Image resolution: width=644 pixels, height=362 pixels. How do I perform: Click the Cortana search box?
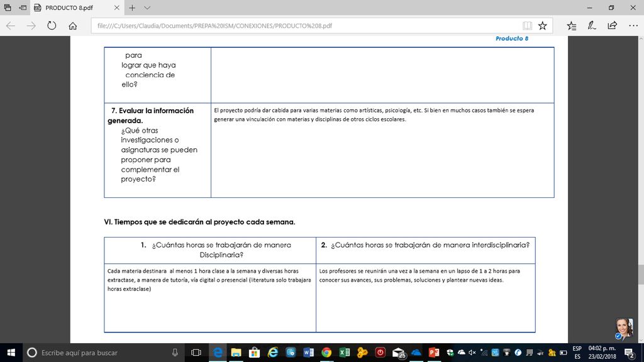[104, 353]
